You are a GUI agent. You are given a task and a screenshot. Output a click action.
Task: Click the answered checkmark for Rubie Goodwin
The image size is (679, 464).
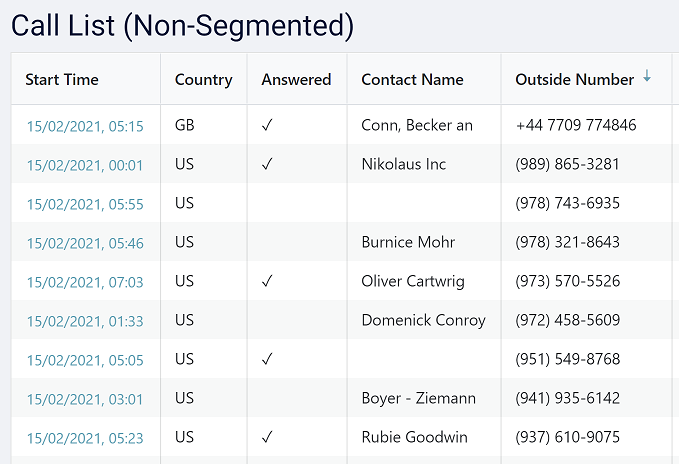(x=267, y=437)
